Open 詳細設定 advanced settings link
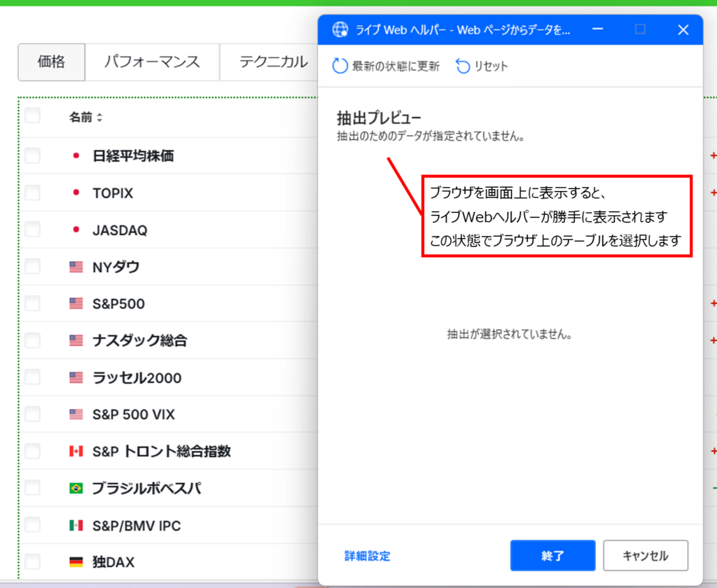This screenshot has width=717, height=588. (367, 556)
